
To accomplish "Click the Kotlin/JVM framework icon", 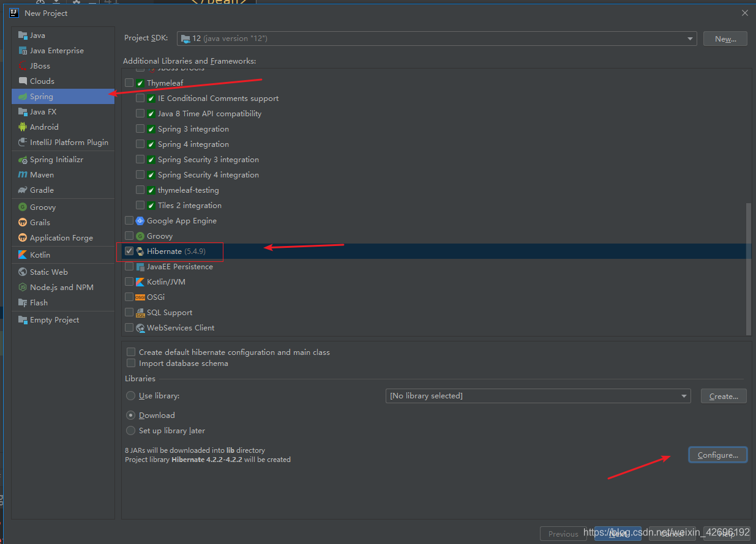I will coord(140,282).
